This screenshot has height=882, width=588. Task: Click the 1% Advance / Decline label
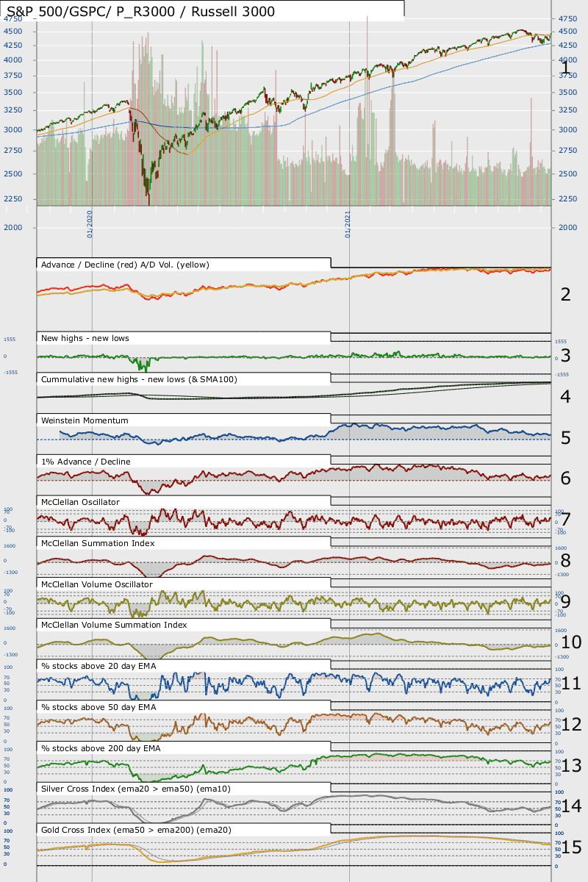tap(86, 462)
